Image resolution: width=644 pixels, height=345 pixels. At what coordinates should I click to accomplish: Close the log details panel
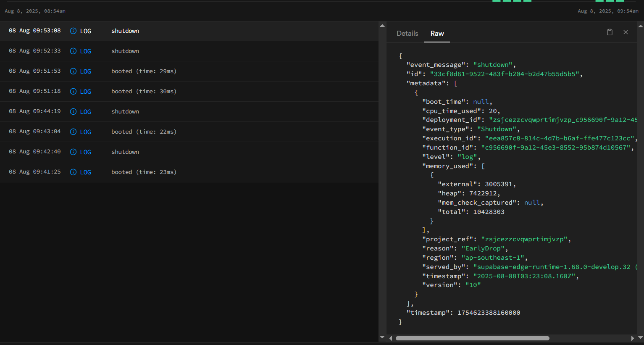coord(626,32)
